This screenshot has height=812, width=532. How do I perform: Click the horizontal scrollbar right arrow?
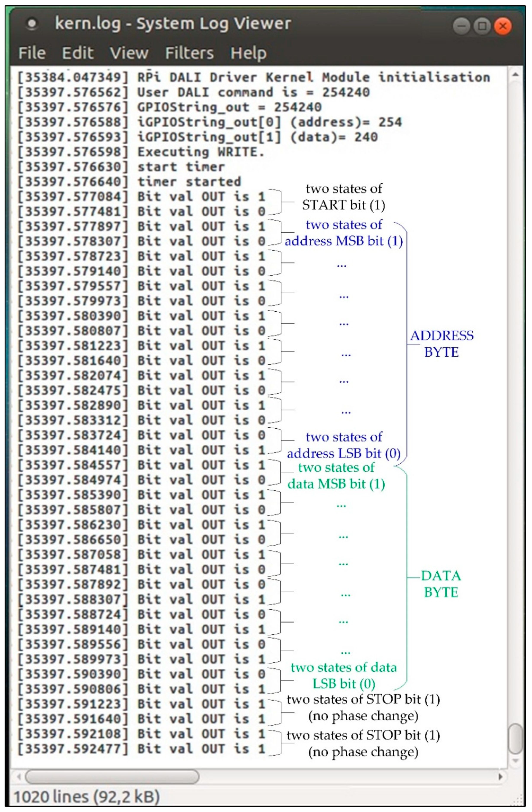500,777
